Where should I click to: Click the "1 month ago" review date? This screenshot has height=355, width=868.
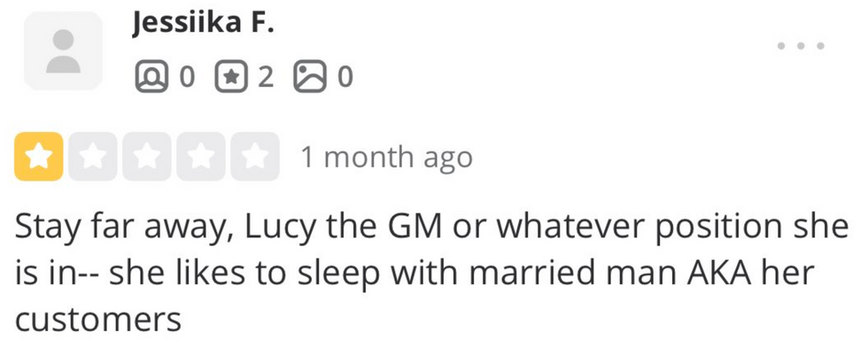386,158
